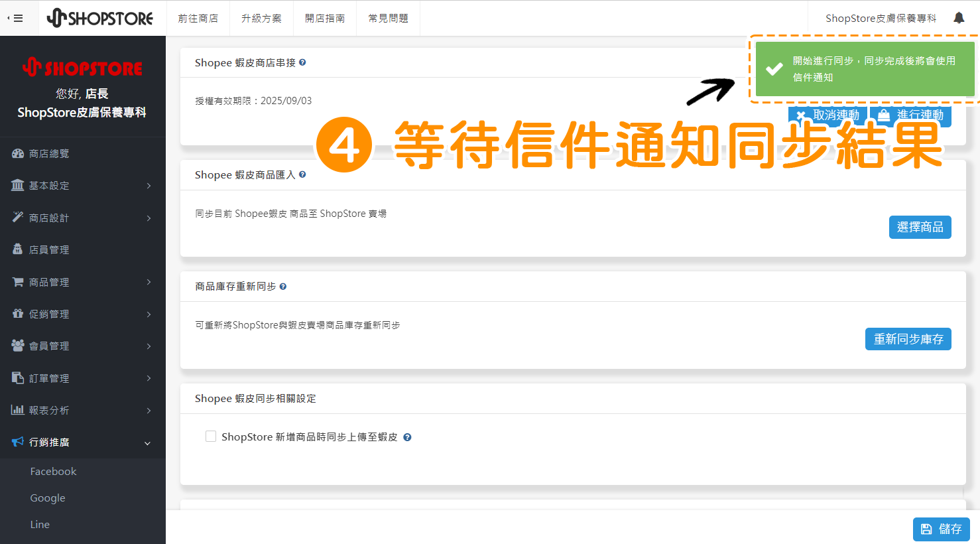Click the 重新同步庫存 button

point(908,339)
